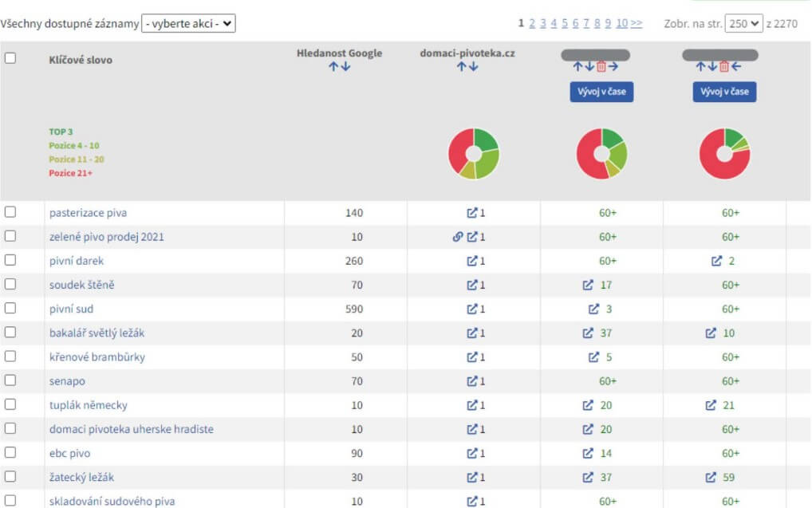Delete first competitor column trash icon
The image size is (812, 508).
(601, 67)
